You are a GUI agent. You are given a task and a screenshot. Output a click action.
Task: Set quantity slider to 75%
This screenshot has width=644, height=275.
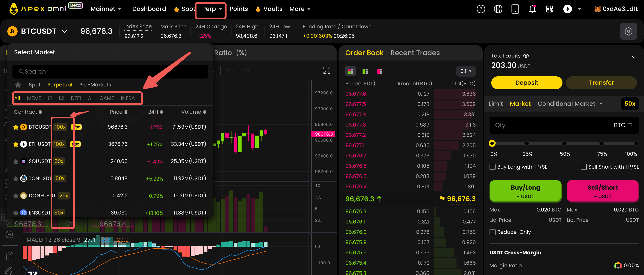[601, 143]
